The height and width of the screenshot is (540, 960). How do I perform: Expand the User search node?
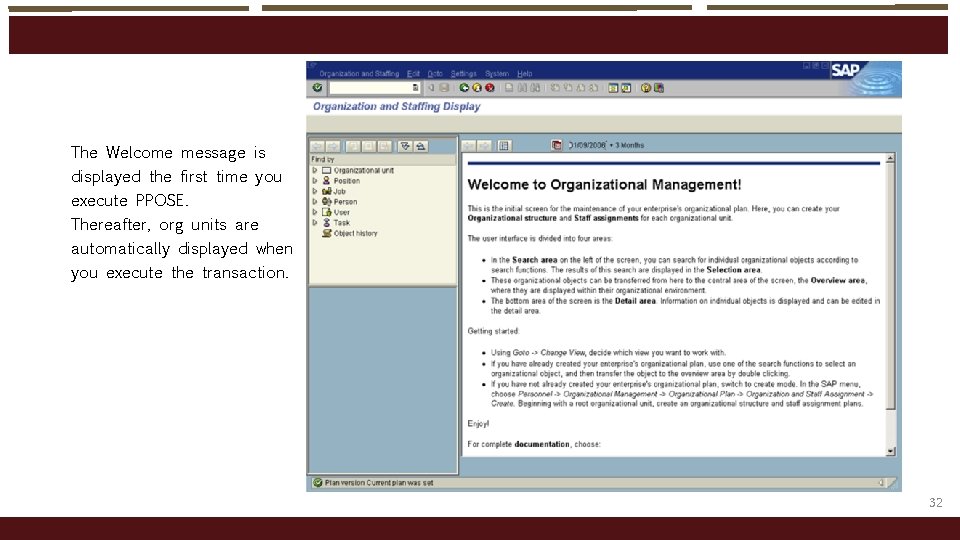[x=315, y=212]
